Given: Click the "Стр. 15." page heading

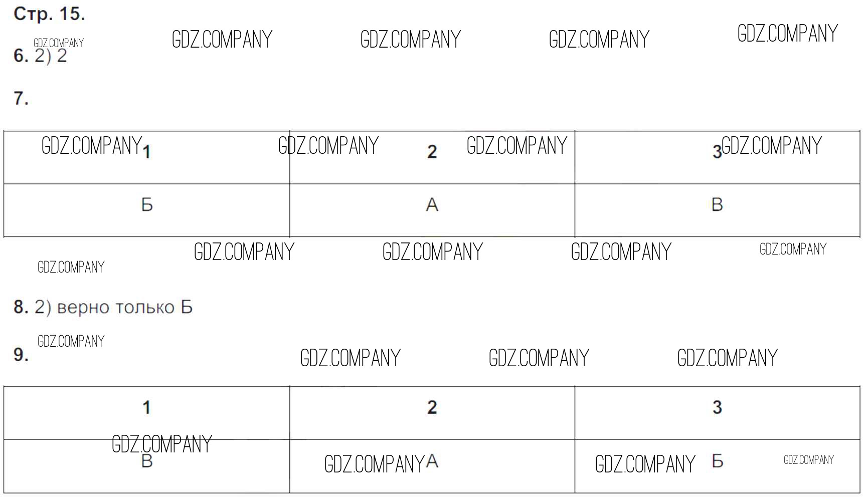Looking at the screenshot, I should pos(49,14).
